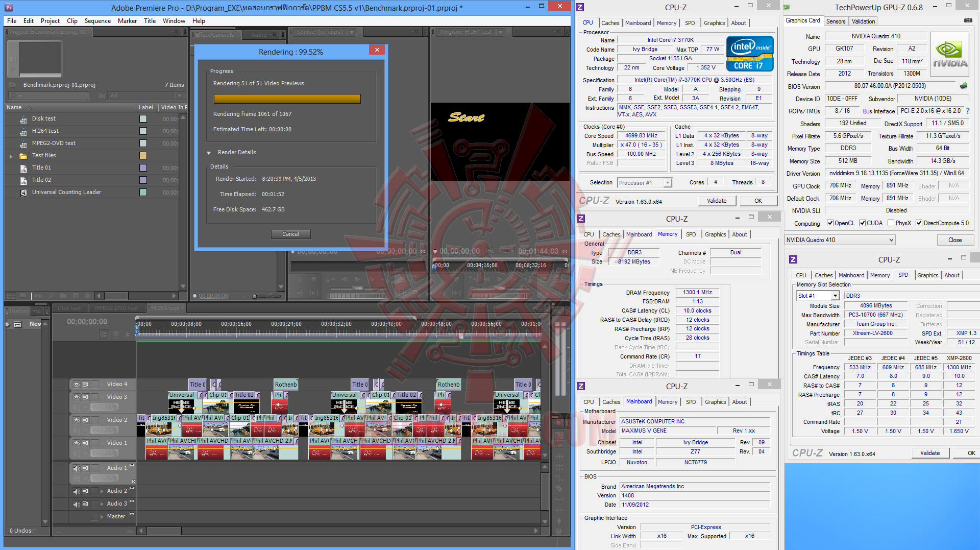Enable the PhysX checkbox in GPU-Z

pyautogui.click(x=891, y=223)
